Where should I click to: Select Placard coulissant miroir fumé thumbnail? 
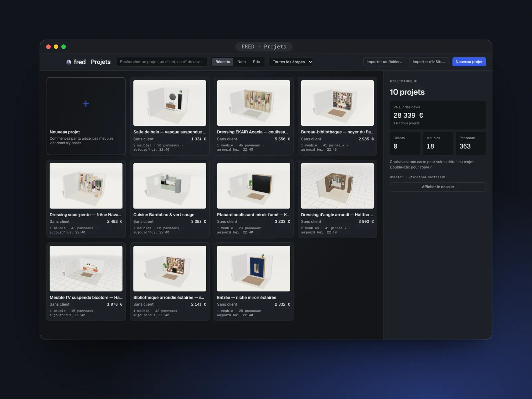(254, 186)
